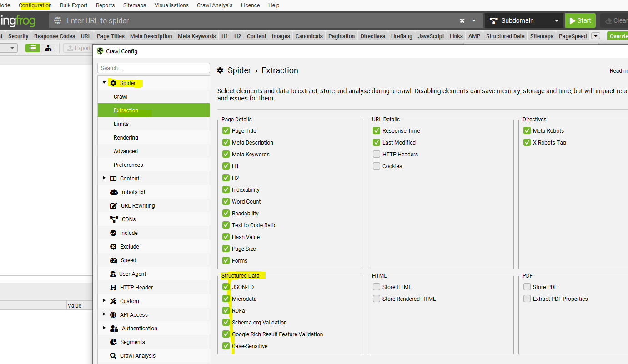The width and height of the screenshot is (628, 364).
Task: Uncheck the JSON-LD structured data option
Action: coord(226,287)
